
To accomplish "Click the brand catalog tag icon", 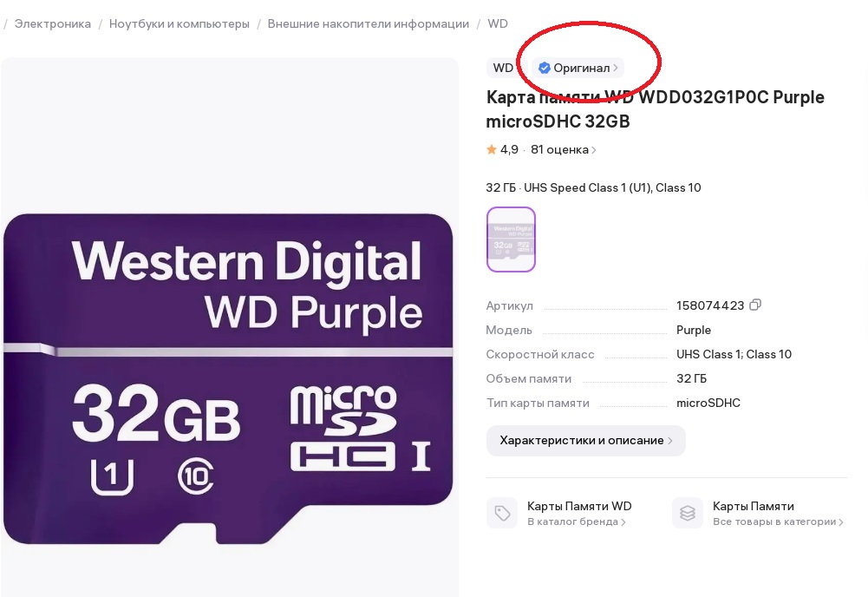I will point(502,513).
